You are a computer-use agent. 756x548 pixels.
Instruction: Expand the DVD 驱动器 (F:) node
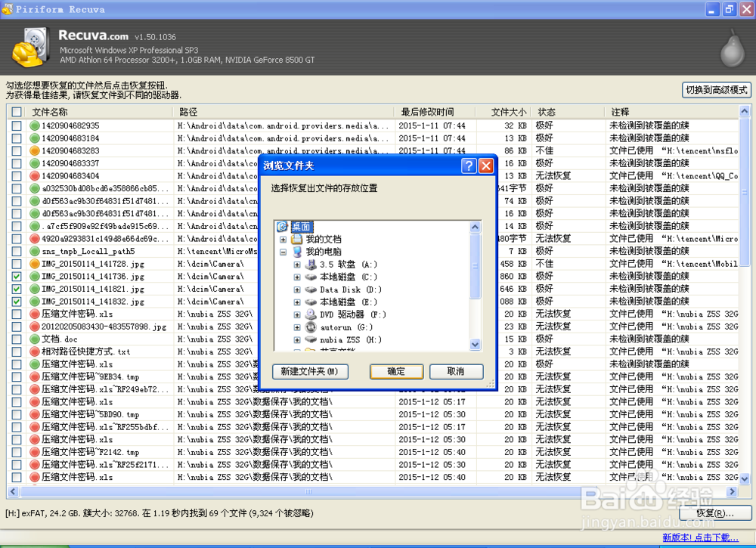click(297, 314)
